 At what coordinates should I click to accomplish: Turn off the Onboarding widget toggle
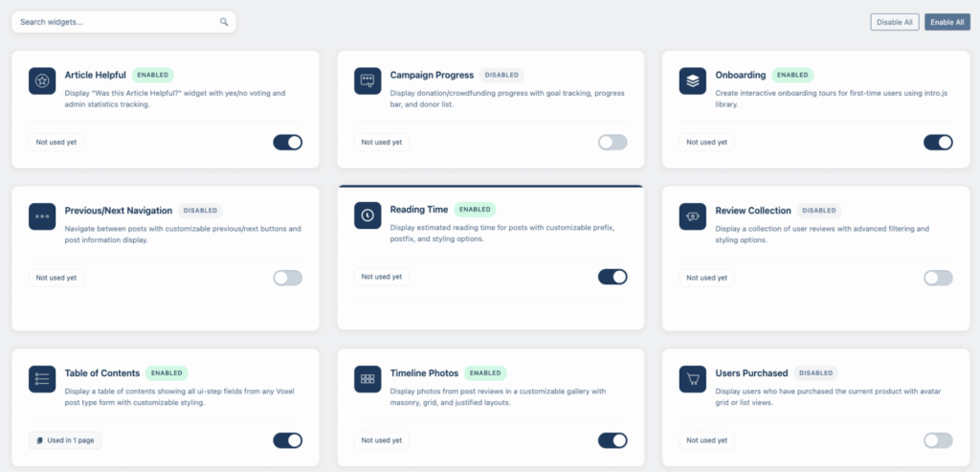[x=938, y=143]
